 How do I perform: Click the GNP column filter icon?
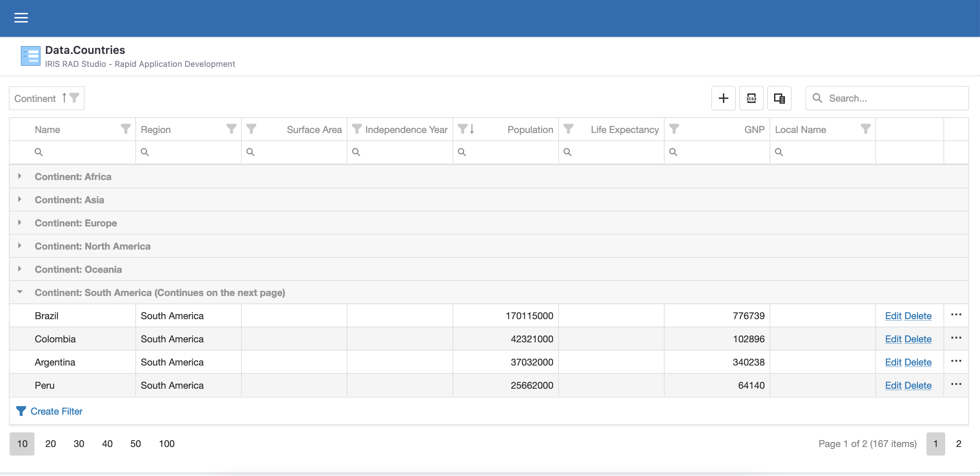674,129
